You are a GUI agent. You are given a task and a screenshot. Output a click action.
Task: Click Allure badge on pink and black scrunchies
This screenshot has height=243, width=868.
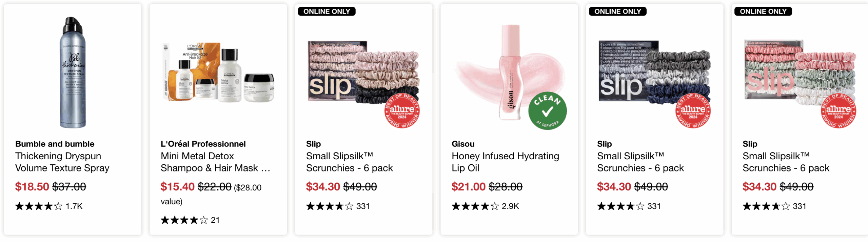pyautogui.click(x=402, y=111)
